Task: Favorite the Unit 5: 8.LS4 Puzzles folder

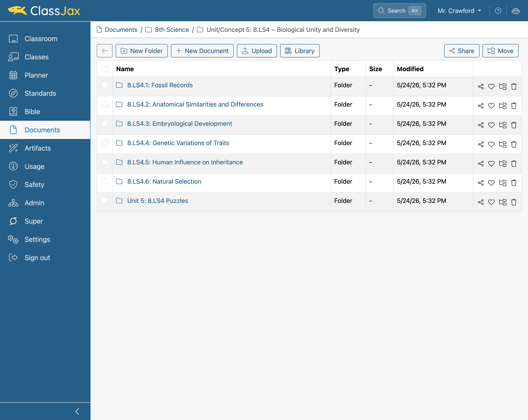Action: pos(492,202)
